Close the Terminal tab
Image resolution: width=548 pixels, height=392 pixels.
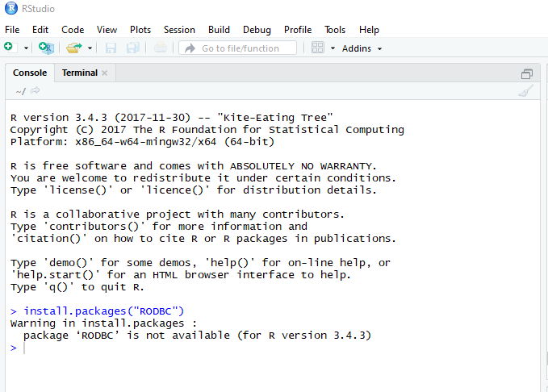point(104,73)
